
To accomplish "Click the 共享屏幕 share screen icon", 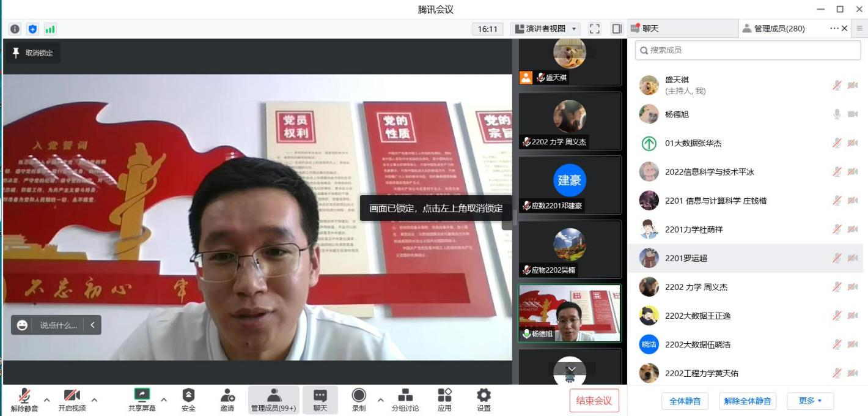I will click(x=142, y=396).
